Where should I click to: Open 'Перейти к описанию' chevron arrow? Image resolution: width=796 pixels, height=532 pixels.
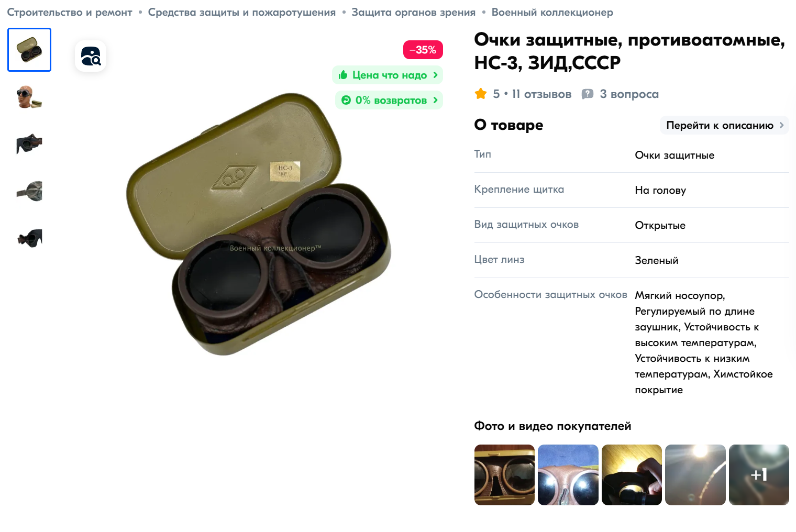coord(781,125)
